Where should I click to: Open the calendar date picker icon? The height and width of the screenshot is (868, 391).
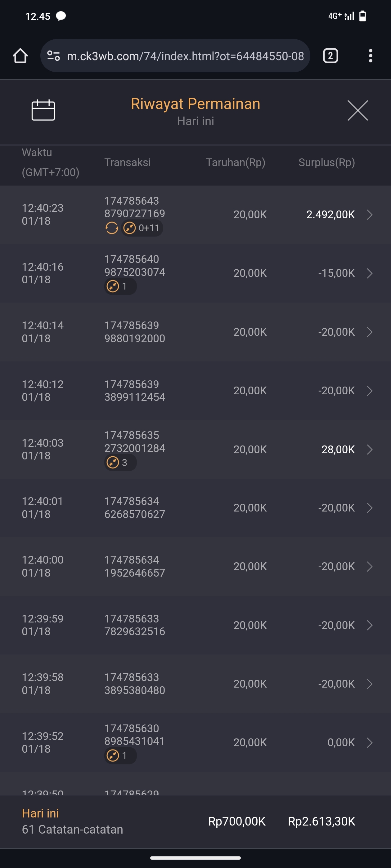(43, 110)
